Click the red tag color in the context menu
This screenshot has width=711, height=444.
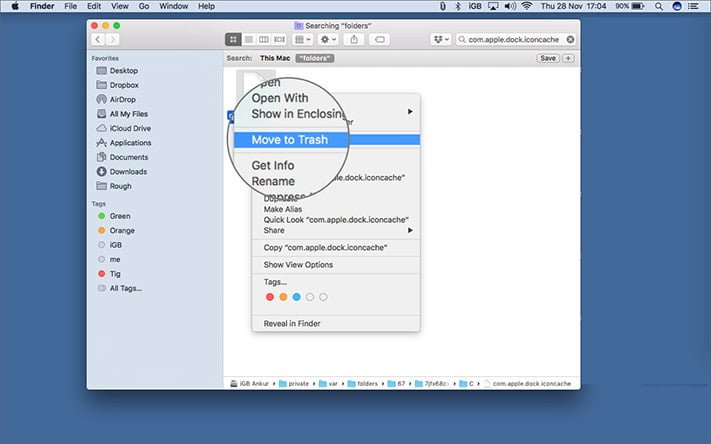270,297
